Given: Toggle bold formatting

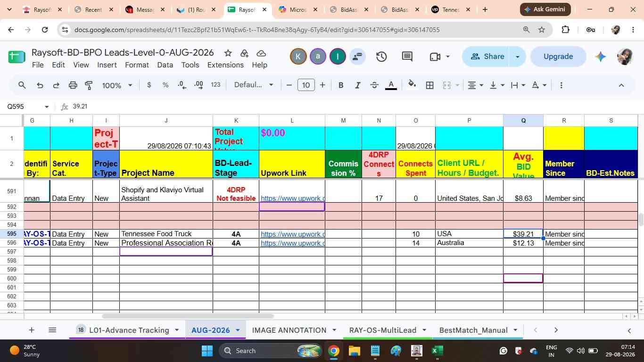Looking at the screenshot, I should 341,85.
